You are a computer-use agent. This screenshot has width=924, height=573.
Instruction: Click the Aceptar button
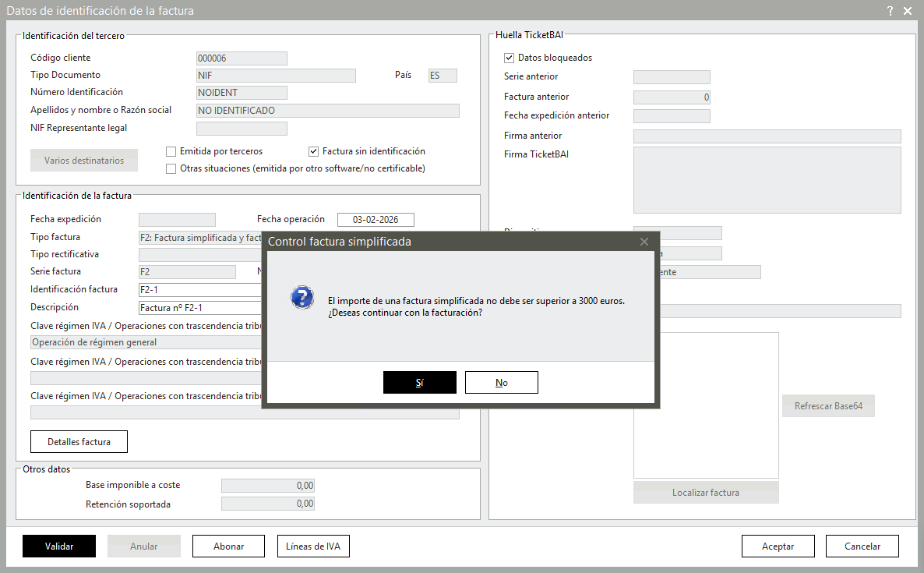tap(778, 546)
